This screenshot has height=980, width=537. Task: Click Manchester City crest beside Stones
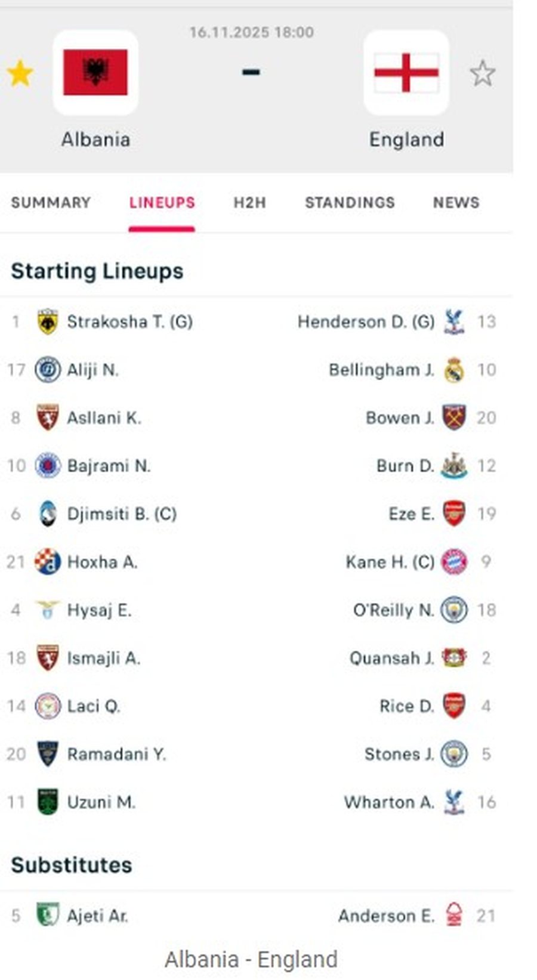click(x=454, y=754)
